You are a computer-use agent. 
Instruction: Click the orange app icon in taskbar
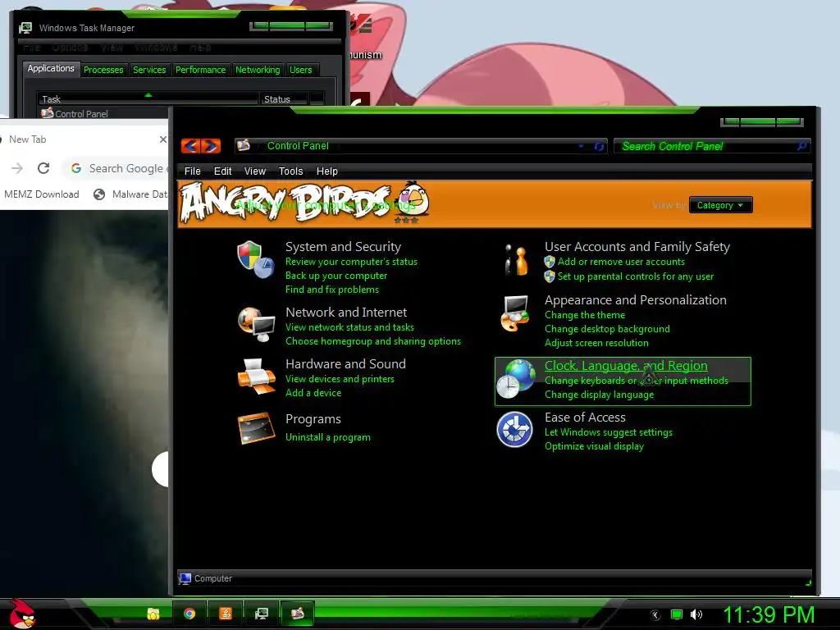226,614
